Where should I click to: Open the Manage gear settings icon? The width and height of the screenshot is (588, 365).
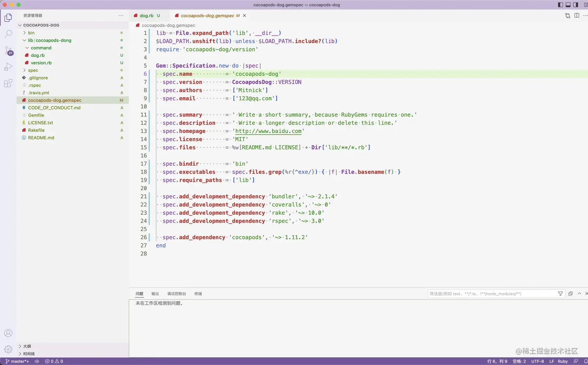pos(8,349)
